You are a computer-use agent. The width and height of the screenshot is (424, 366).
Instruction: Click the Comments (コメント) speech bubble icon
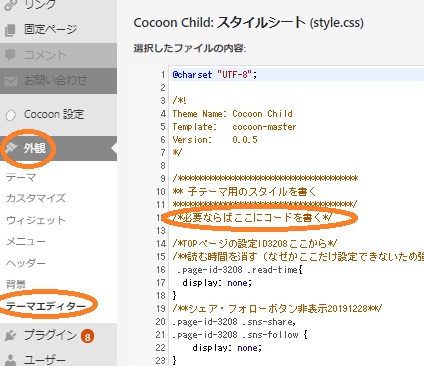tap(10, 55)
